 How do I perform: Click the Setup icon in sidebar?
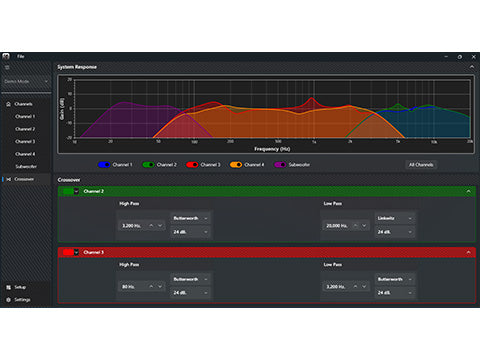click(x=8, y=287)
